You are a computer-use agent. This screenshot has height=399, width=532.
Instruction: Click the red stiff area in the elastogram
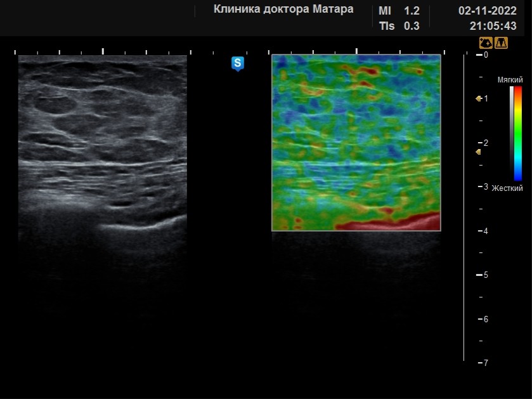point(390,223)
